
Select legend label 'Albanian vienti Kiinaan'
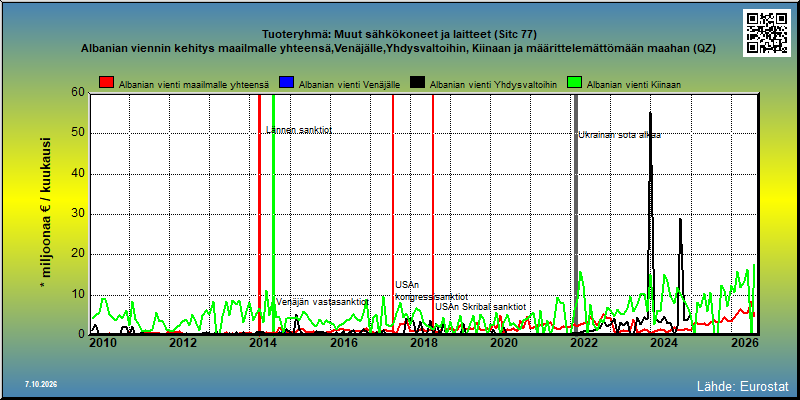(634, 84)
